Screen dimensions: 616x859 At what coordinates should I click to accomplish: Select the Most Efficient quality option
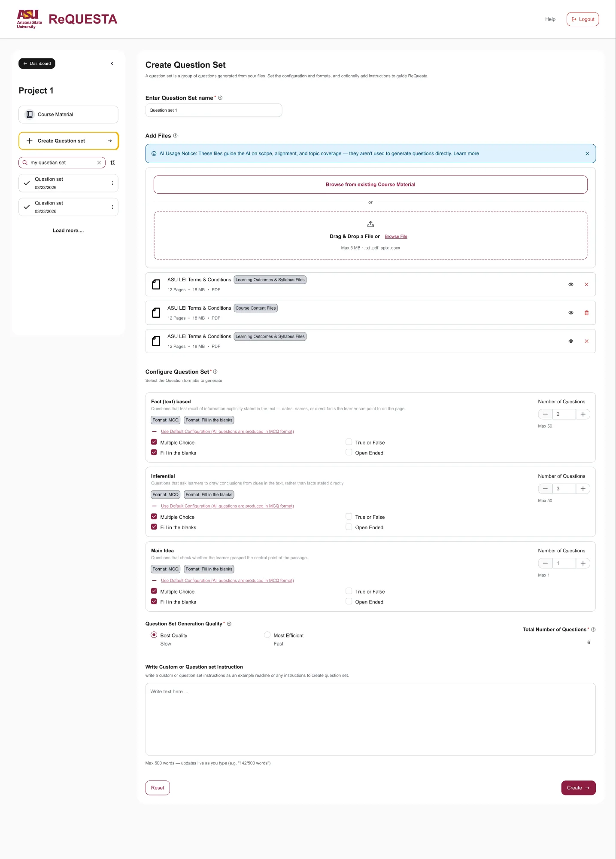point(267,635)
